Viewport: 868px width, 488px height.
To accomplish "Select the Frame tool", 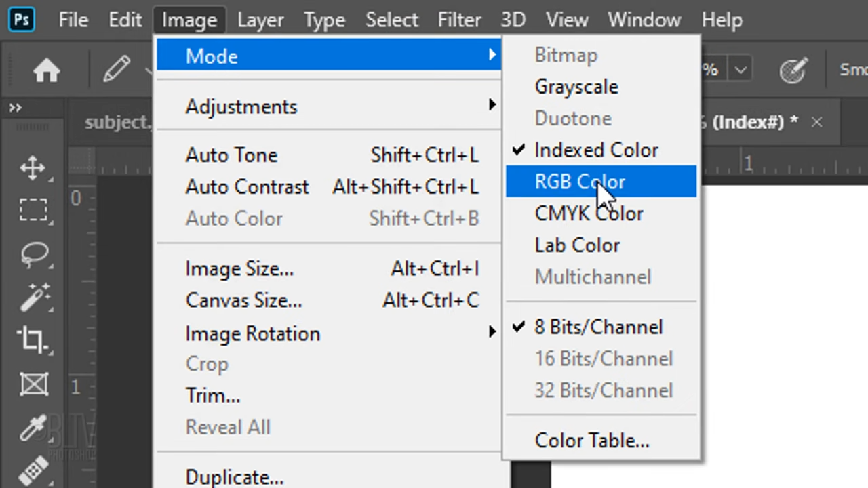I will tap(34, 384).
